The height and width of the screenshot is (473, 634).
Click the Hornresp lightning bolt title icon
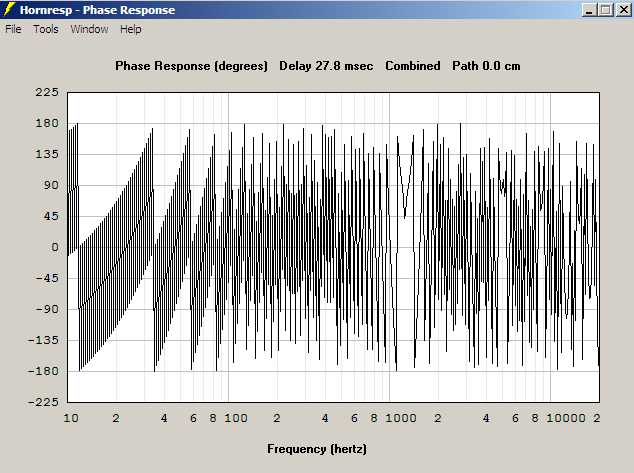[x=9, y=9]
